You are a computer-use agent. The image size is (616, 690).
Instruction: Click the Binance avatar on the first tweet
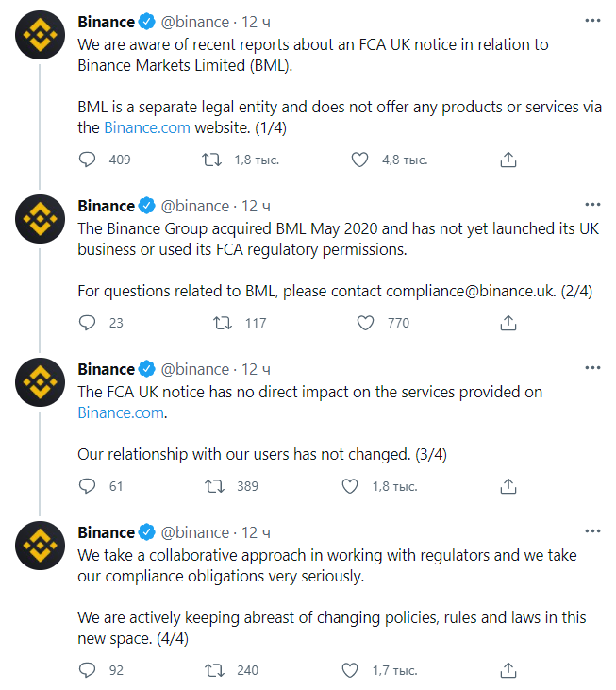click(40, 39)
